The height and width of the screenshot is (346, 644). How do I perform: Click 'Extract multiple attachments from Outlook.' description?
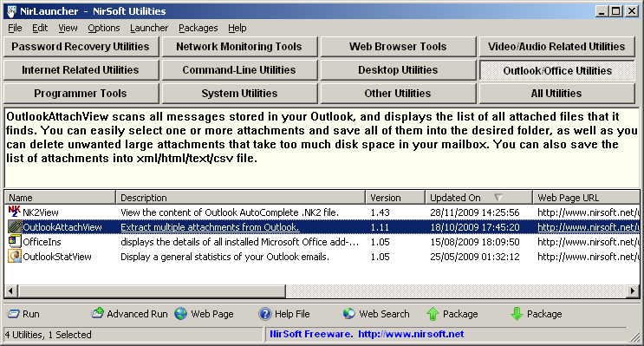point(210,227)
